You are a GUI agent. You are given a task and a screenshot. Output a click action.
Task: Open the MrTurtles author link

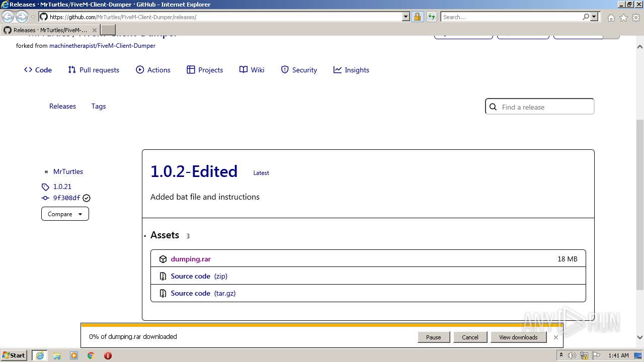[x=68, y=171]
